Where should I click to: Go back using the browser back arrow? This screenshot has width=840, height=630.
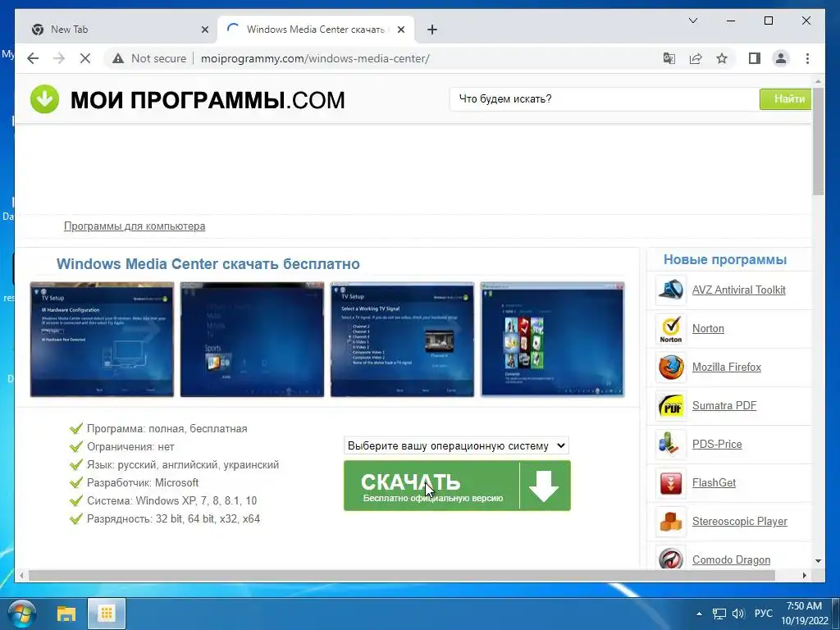click(x=33, y=58)
